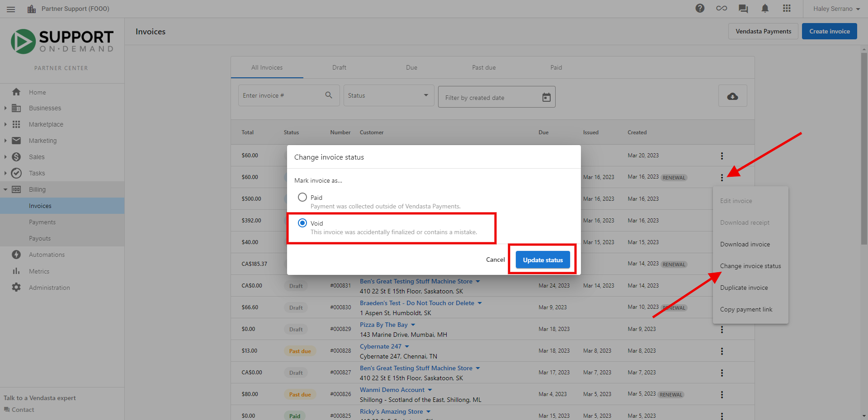Cancel the change invoice status dialog
Viewport: 868px width, 420px height.
point(495,260)
